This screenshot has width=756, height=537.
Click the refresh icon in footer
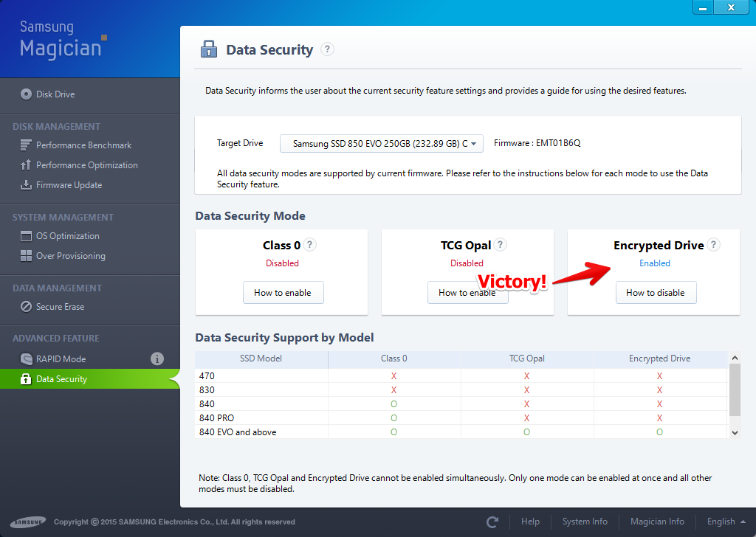coord(492,522)
